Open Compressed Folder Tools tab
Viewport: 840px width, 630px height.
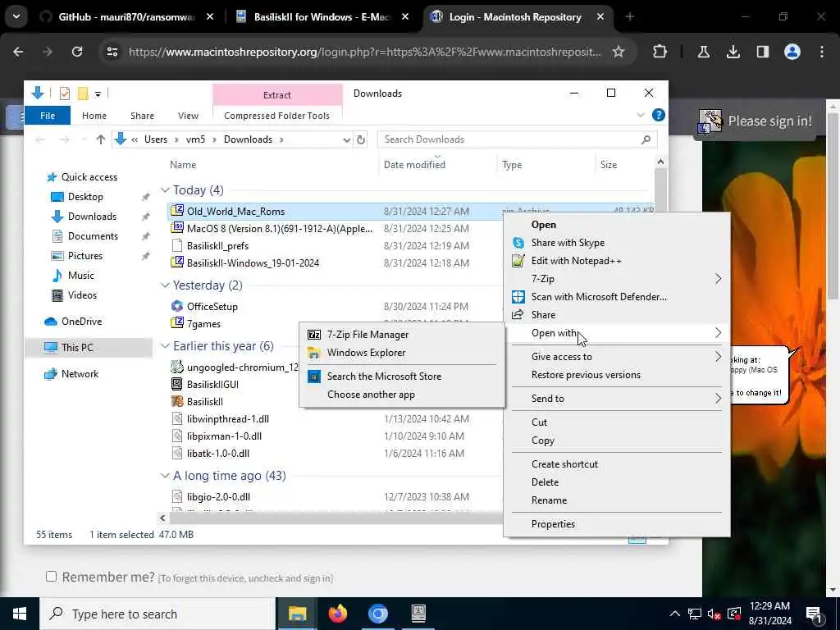pyautogui.click(x=277, y=116)
